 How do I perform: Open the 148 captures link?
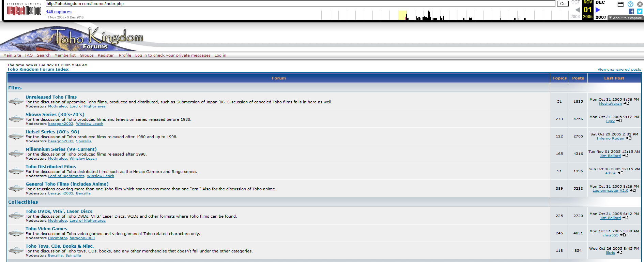[x=59, y=12]
